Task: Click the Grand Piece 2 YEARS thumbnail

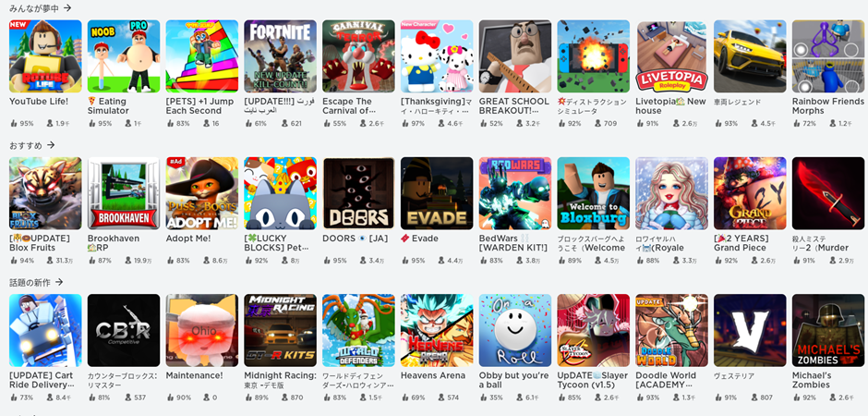Action: (x=750, y=193)
